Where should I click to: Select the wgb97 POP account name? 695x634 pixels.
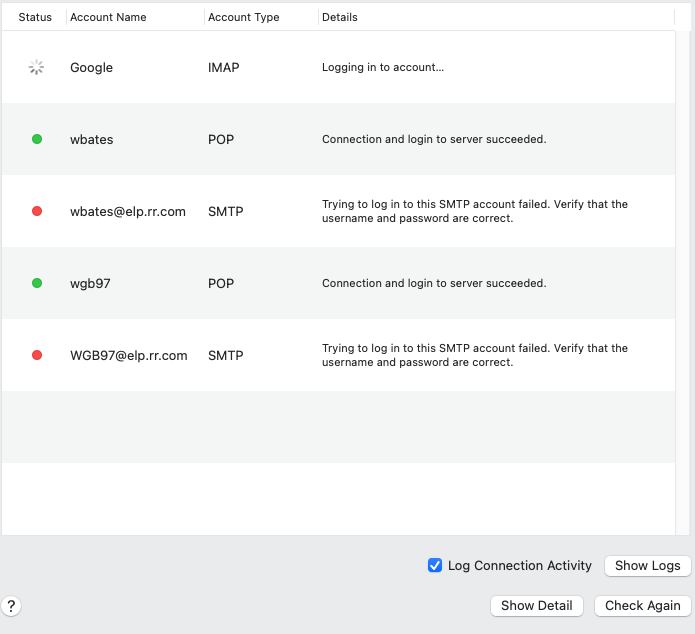pos(90,284)
